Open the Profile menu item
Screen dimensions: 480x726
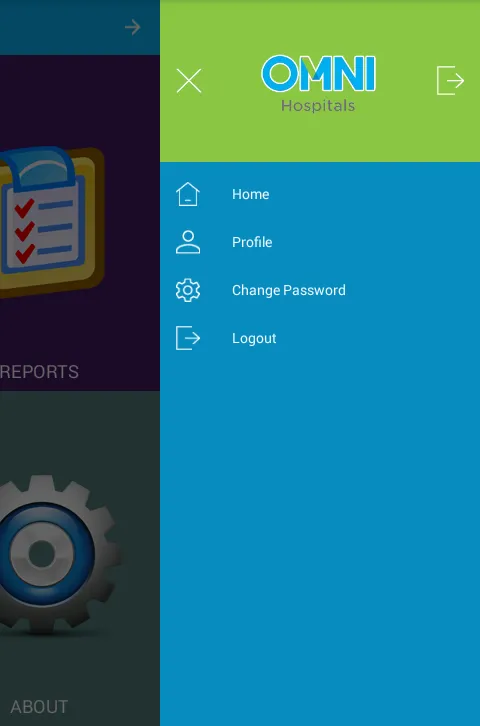click(x=252, y=242)
